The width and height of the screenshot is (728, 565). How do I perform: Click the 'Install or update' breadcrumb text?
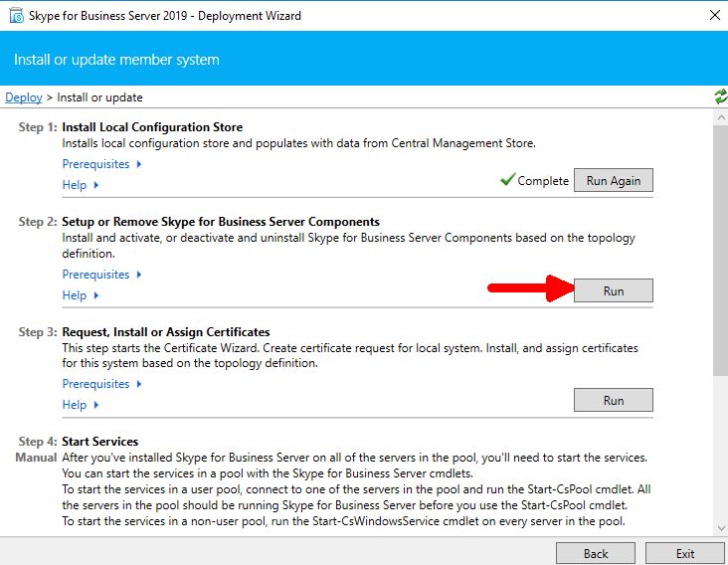(x=99, y=97)
